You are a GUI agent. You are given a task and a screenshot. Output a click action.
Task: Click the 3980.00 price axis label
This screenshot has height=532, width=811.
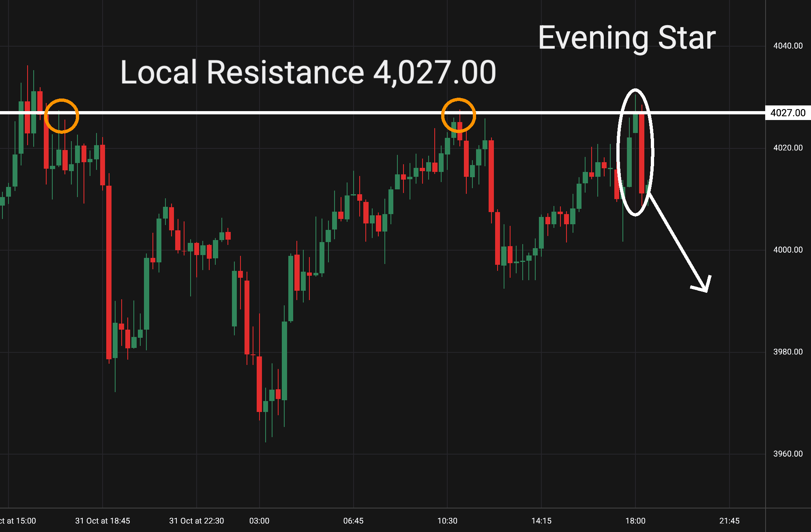[787, 352]
